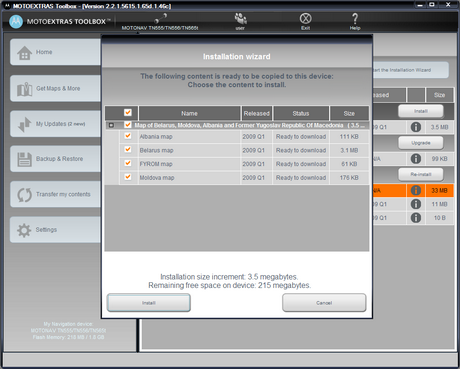Show info for the 99 KB item
460x369 pixels.
[416, 159]
